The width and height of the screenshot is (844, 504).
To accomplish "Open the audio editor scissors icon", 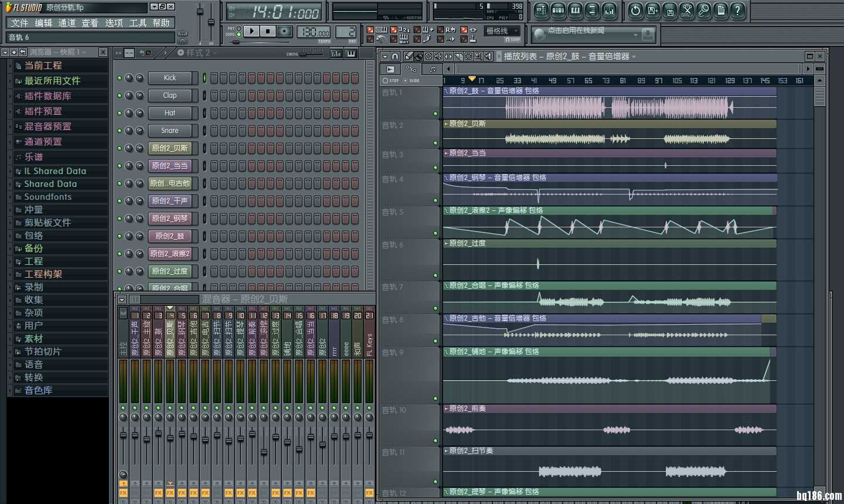I will [x=686, y=10].
